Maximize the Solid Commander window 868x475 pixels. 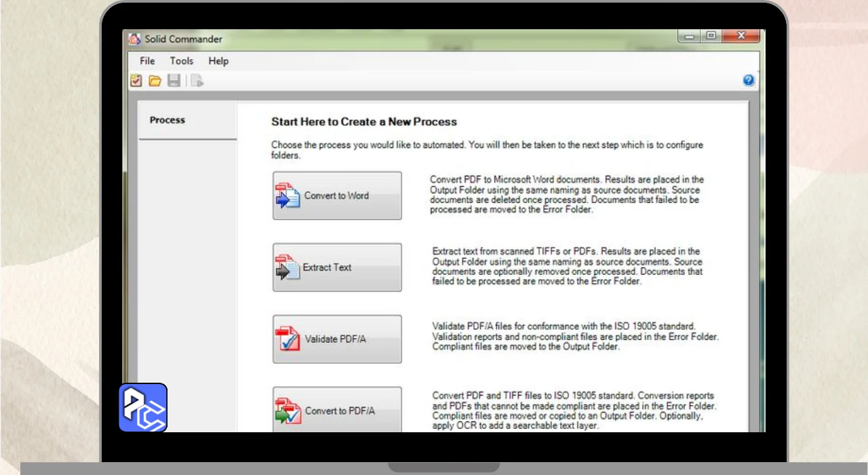click(711, 37)
